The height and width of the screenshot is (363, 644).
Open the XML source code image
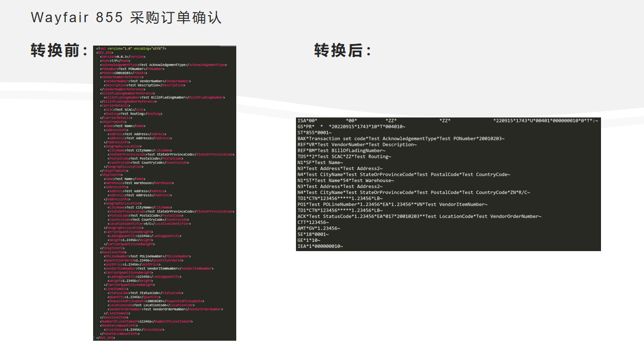164,193
